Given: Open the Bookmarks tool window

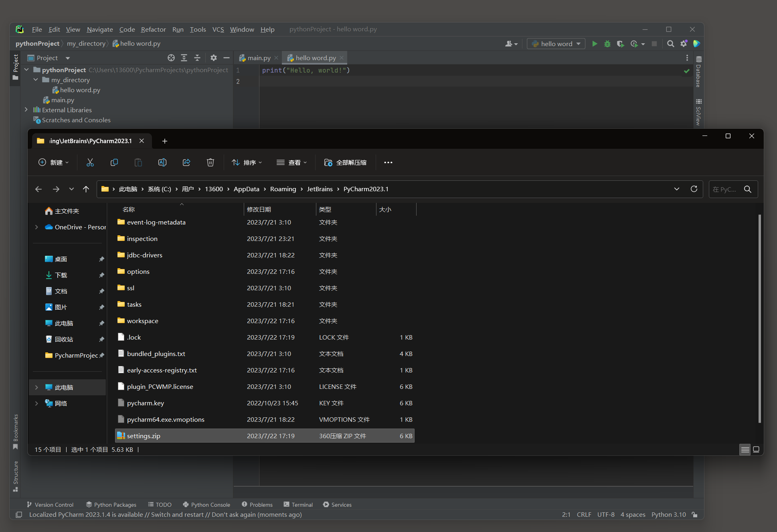Looking at the screenshot, I should coord(16,431).
